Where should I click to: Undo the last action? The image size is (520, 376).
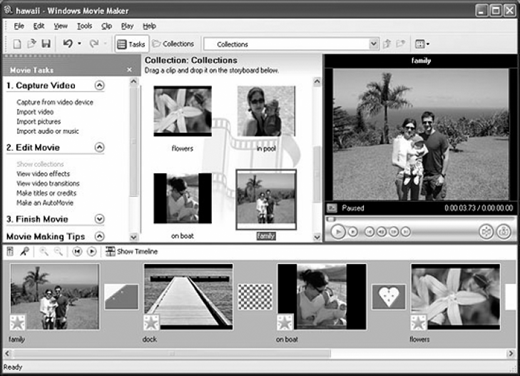coord(68,43)
